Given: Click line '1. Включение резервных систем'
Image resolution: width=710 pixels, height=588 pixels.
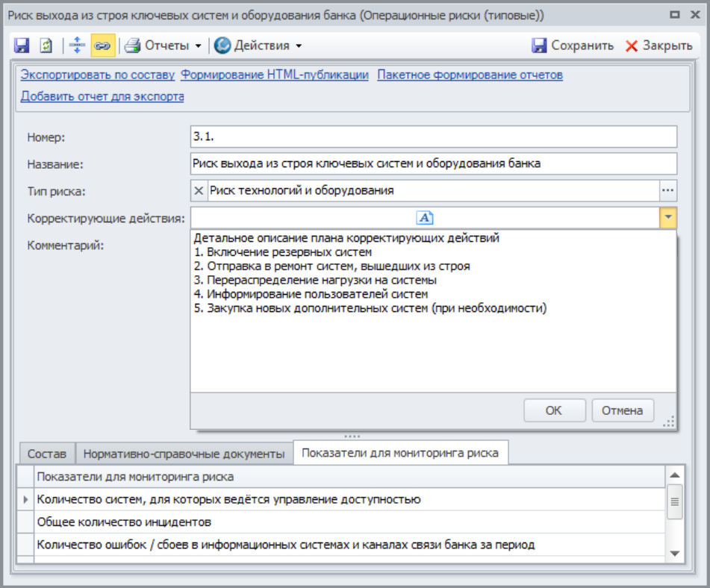Looking at the screenshot, I should click(283, 252).
